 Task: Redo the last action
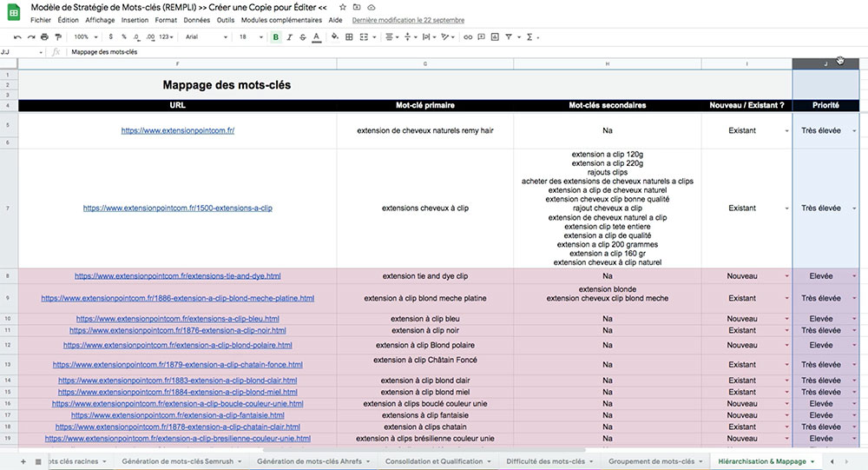(x=31, y=37)
